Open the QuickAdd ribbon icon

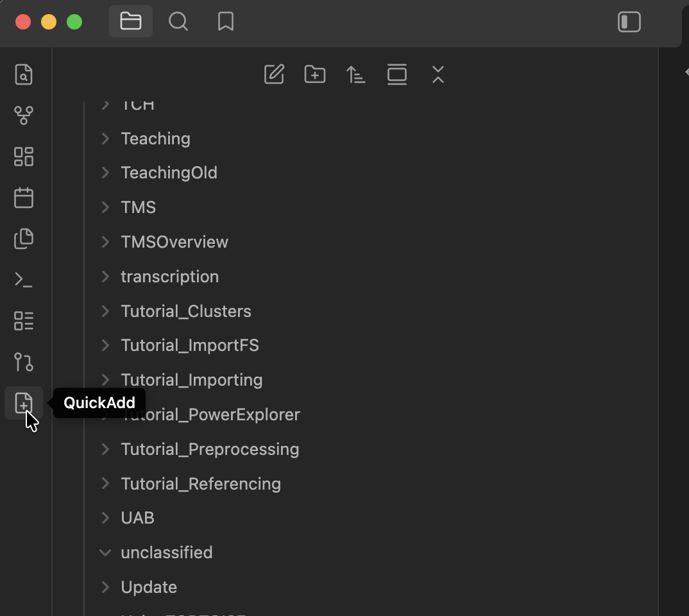tap(24, 404)
